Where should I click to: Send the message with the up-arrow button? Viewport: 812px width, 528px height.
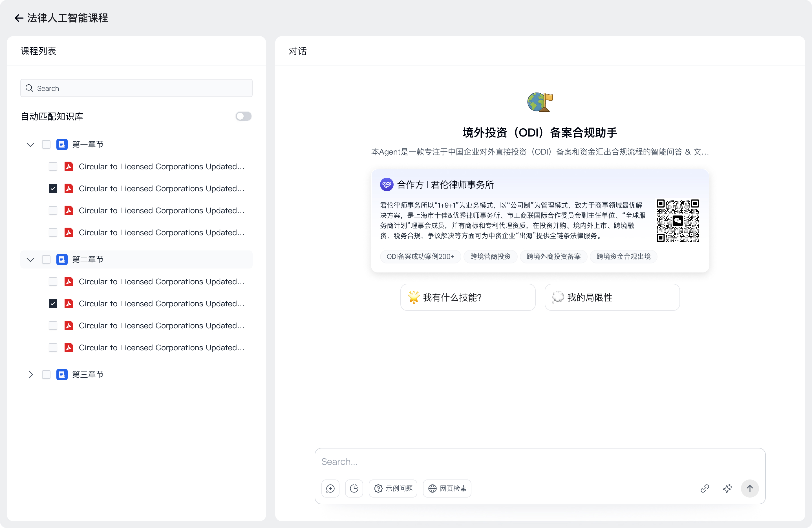pyautogui.click(x=750, y=489)
